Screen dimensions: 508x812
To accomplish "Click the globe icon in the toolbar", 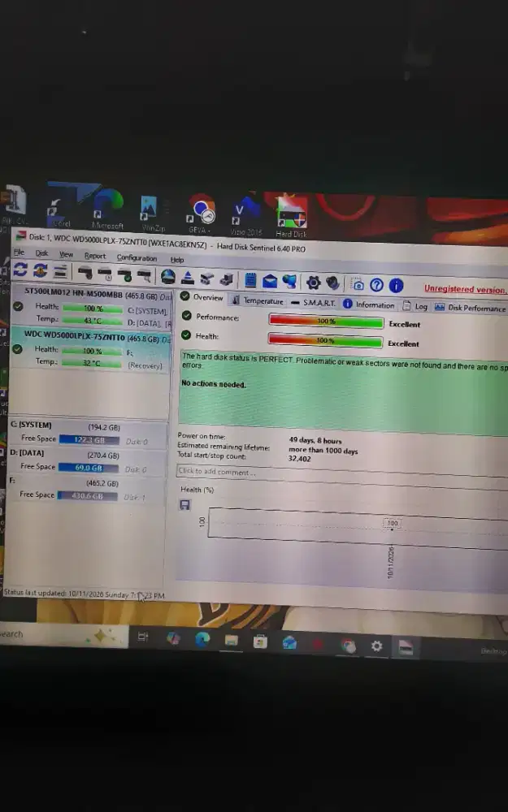I will tap(167, 277).
